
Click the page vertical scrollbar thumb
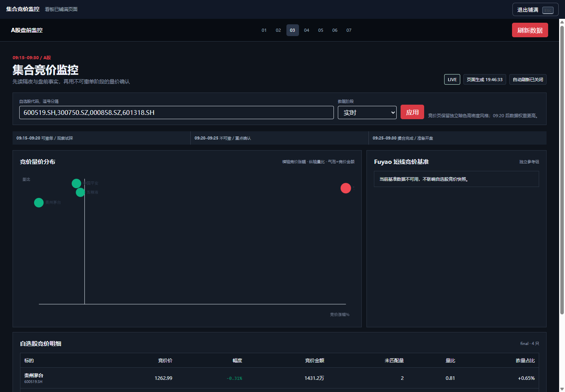(x=562, y=170)
